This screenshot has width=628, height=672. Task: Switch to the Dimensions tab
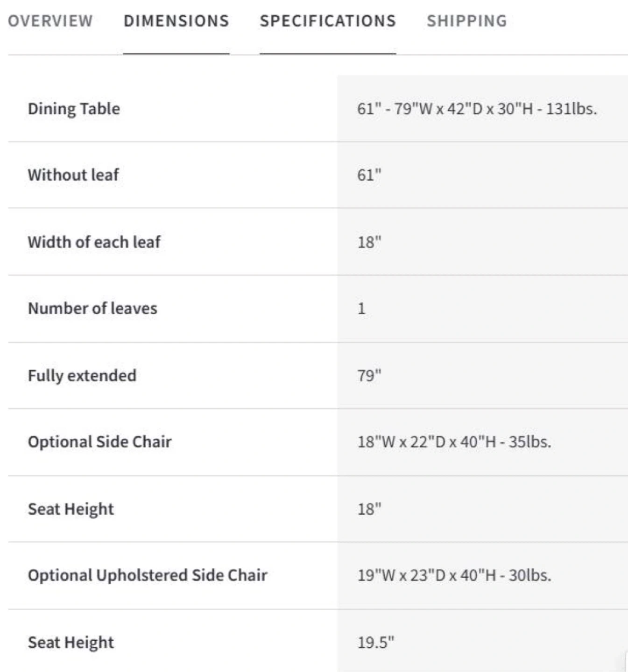[x=176, y=21]
